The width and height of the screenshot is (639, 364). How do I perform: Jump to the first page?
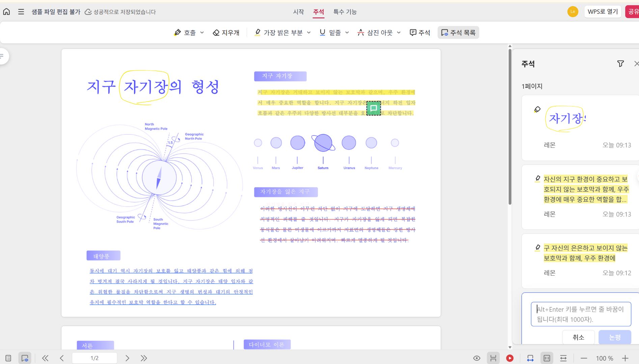pos(45,358)
